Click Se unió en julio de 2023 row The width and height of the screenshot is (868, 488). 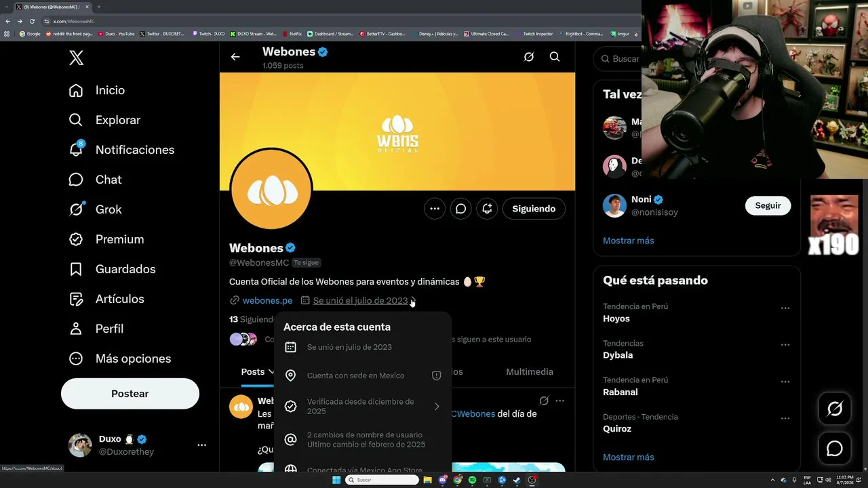point(363,347)
